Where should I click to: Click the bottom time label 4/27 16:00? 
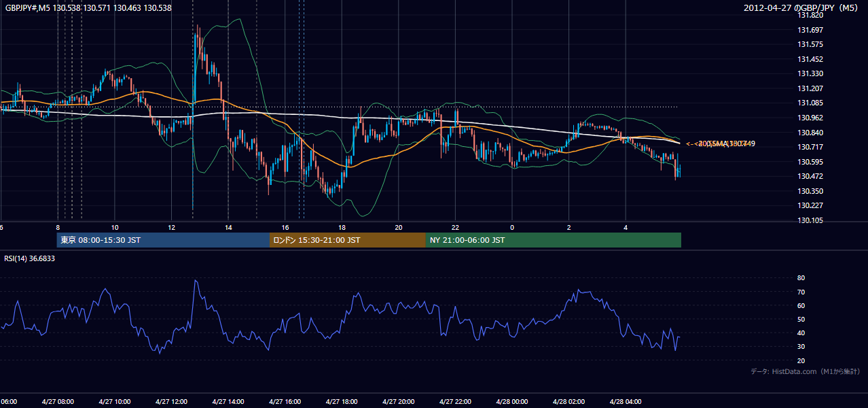[x=285, y=402]
